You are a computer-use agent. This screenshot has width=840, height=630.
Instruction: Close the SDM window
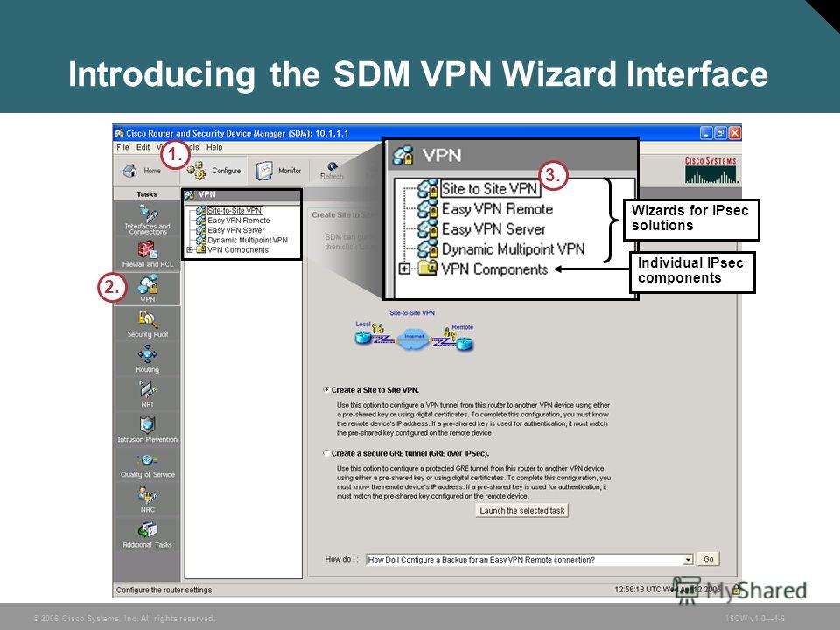734,133
